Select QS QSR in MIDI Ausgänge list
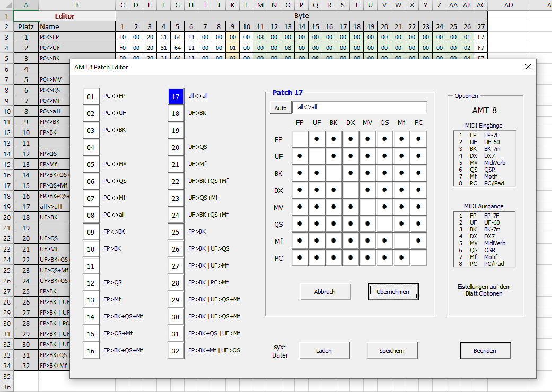This screenshot has width=552, height=392. (485, 250)
